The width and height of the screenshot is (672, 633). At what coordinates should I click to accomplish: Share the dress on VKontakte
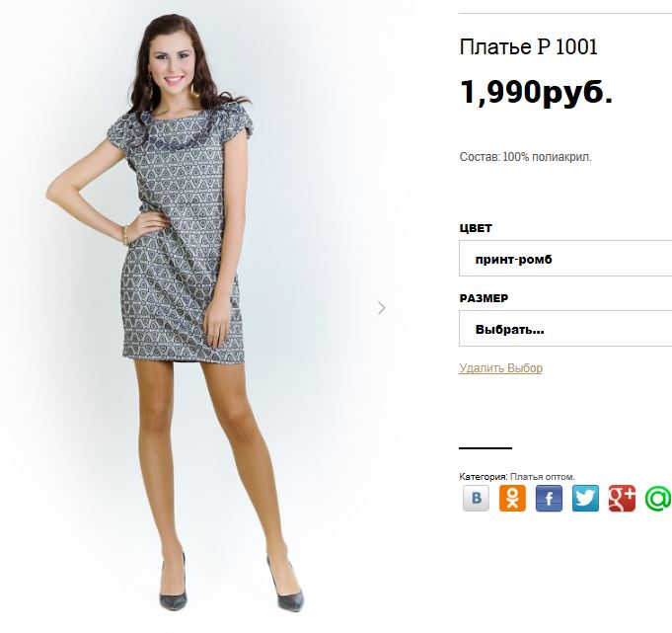tap(476, 499)
